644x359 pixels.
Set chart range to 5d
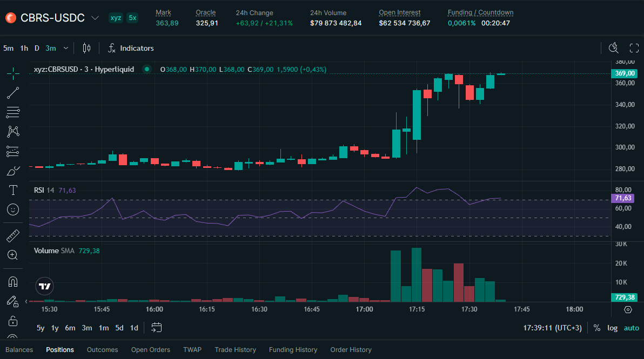coord(119,328)
